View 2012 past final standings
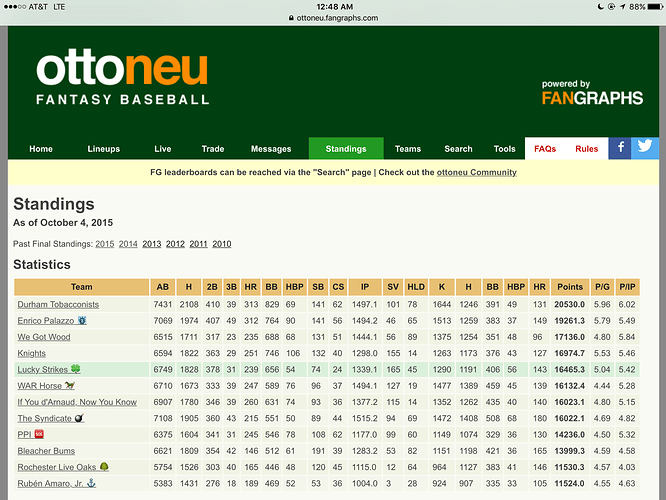666x500 pixels. (x=175, y=244)
